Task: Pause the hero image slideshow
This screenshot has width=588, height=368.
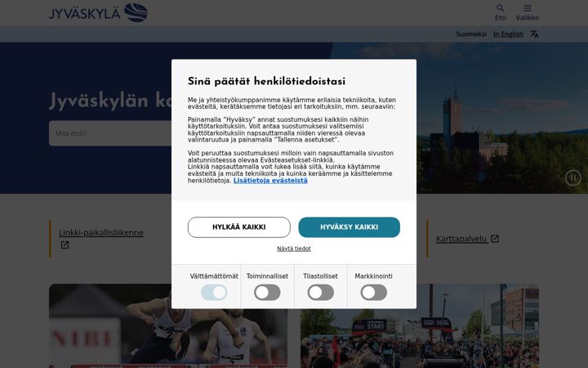Action: point(573,177)
